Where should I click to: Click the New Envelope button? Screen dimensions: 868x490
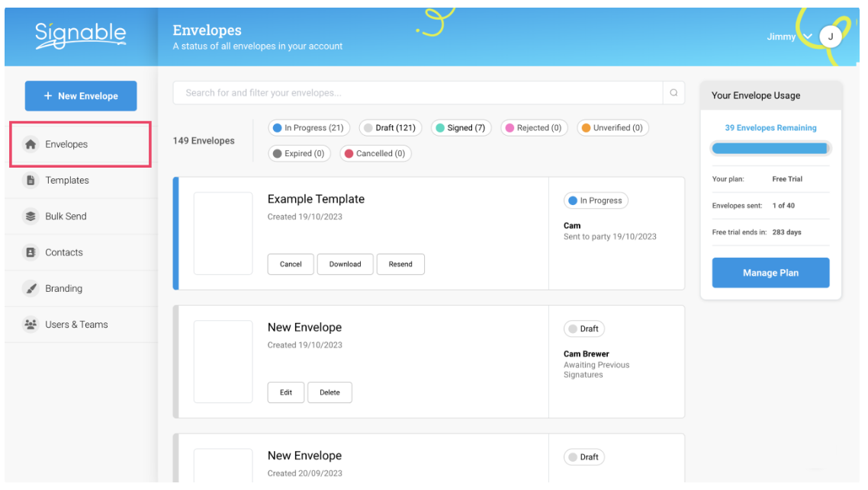coord(81,96)
